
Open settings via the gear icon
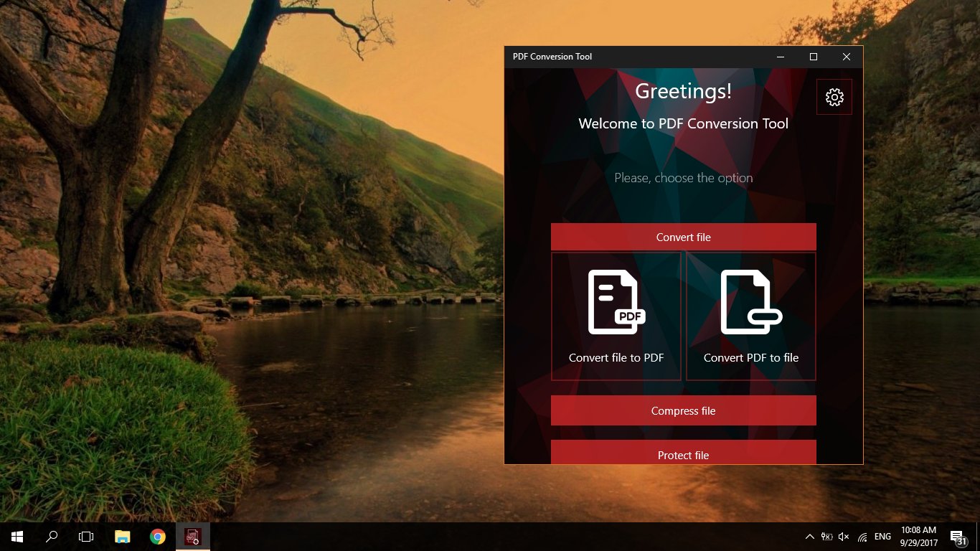coord(834,97)
